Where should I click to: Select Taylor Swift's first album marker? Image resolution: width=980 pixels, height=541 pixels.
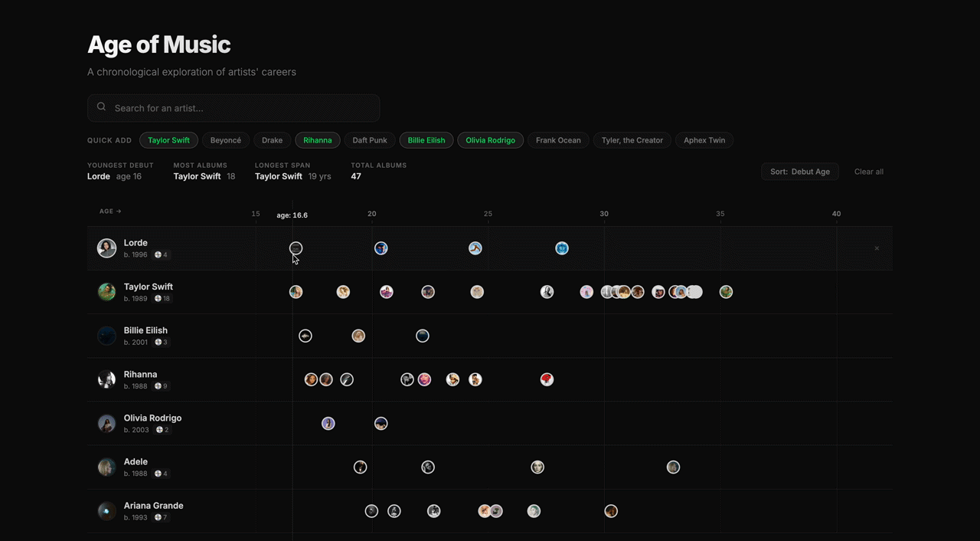[296, 292]
